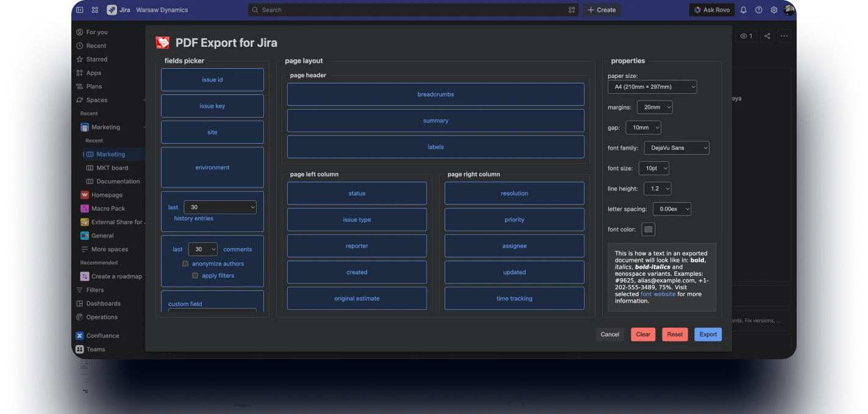Click the General space icon
Image resolution: width=868 pixels, height=414 pixels.
pos(85,236)
